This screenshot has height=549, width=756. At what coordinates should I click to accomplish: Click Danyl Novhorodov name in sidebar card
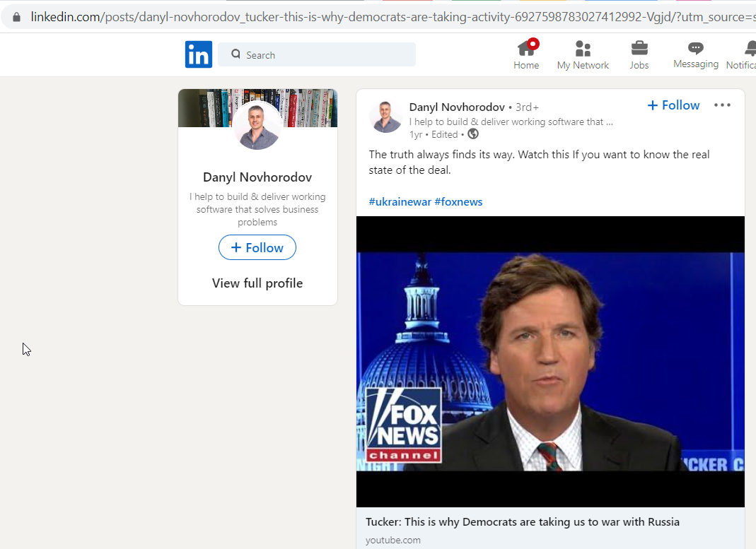pyautogui.click(x=257, y=177)
